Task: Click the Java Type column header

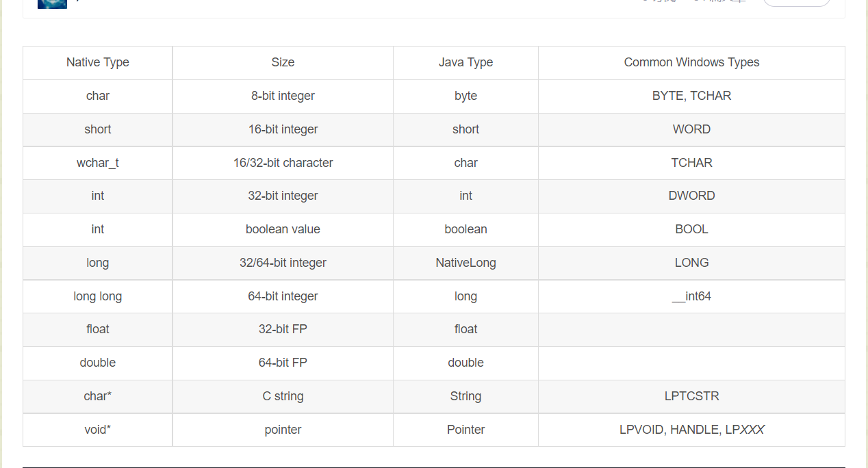Action: coord(465,62)
